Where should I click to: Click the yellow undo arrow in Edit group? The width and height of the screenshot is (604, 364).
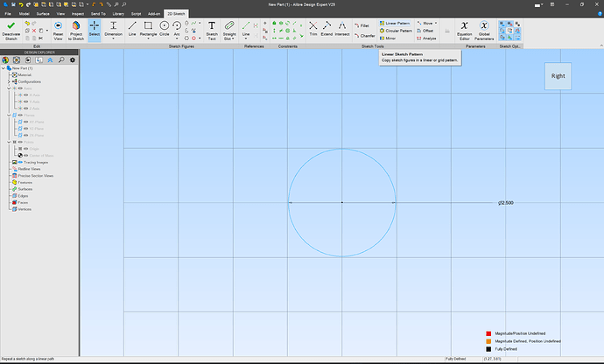point(27,23)
